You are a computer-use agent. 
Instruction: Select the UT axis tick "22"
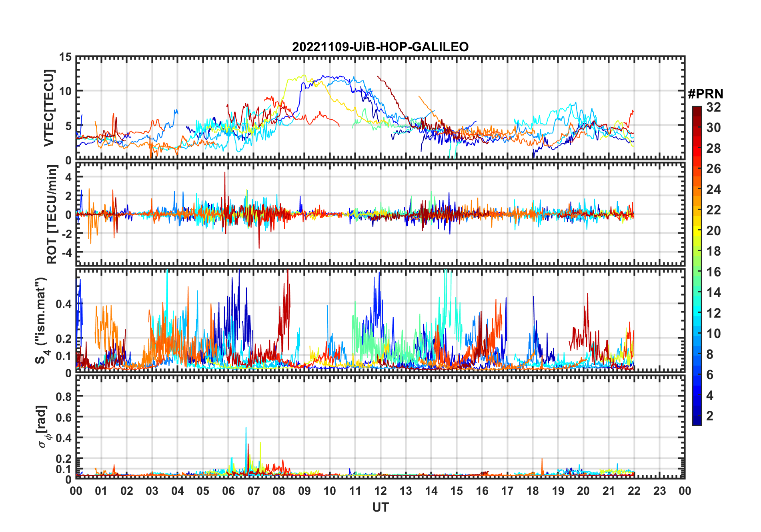pos(634,491)
